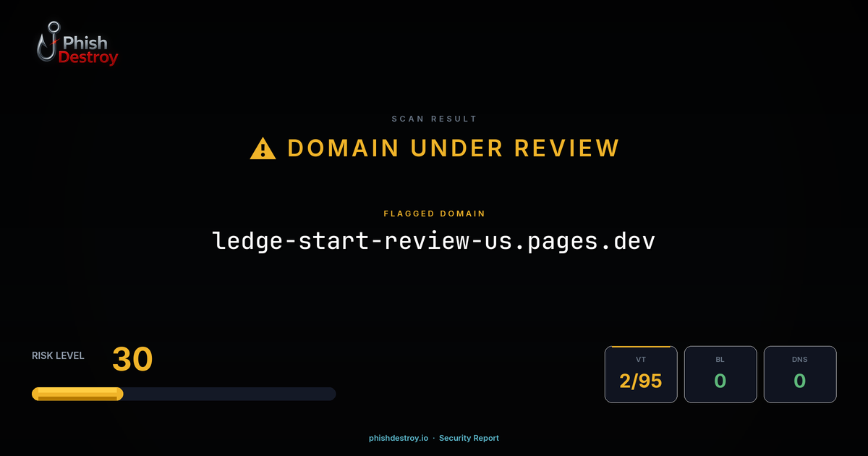Click the FLAGGED DOMAIN section label

(434, 214)
